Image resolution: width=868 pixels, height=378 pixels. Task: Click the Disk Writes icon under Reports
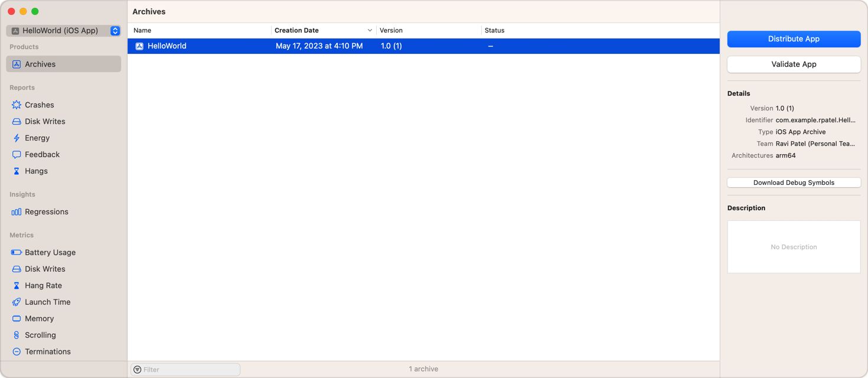[17, 121]
